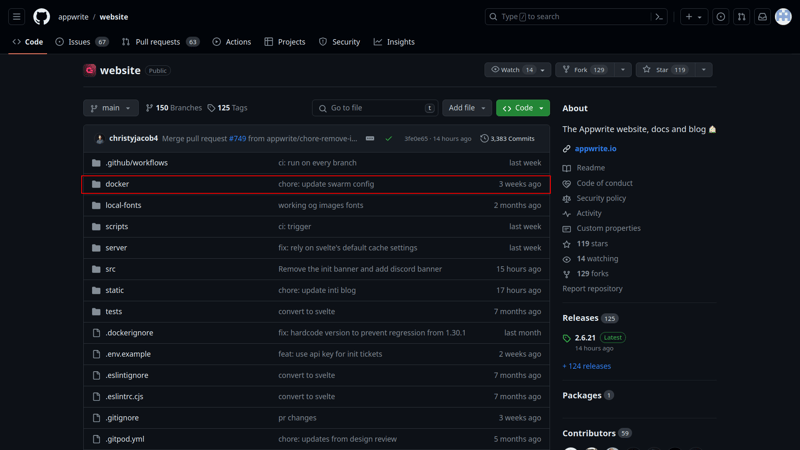
Task: Focus the Go to file field
Action: tap(375, 108)
